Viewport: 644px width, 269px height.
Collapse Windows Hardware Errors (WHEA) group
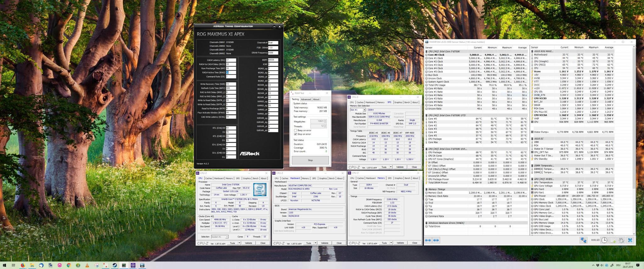pyautogui.click(x=427, y=223)
